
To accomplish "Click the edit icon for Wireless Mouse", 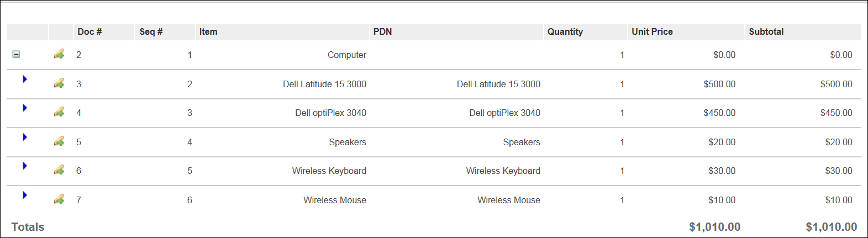I will [59, 199].
